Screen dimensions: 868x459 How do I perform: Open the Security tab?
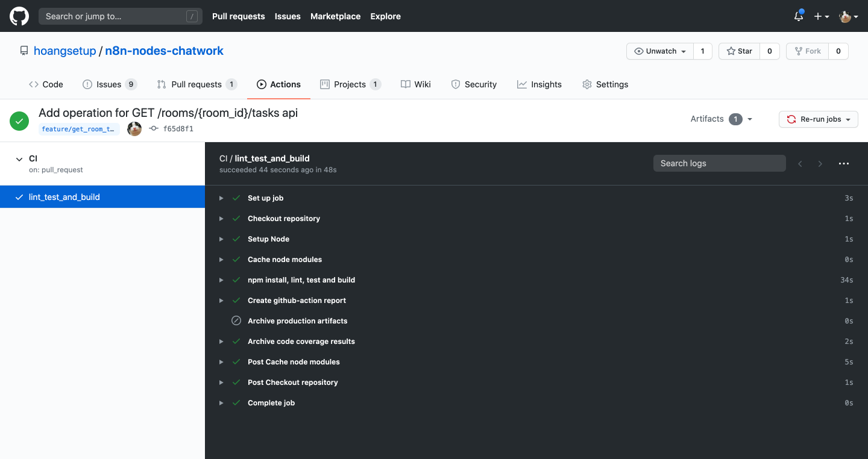pyautogui.click(x=474, y=84)
